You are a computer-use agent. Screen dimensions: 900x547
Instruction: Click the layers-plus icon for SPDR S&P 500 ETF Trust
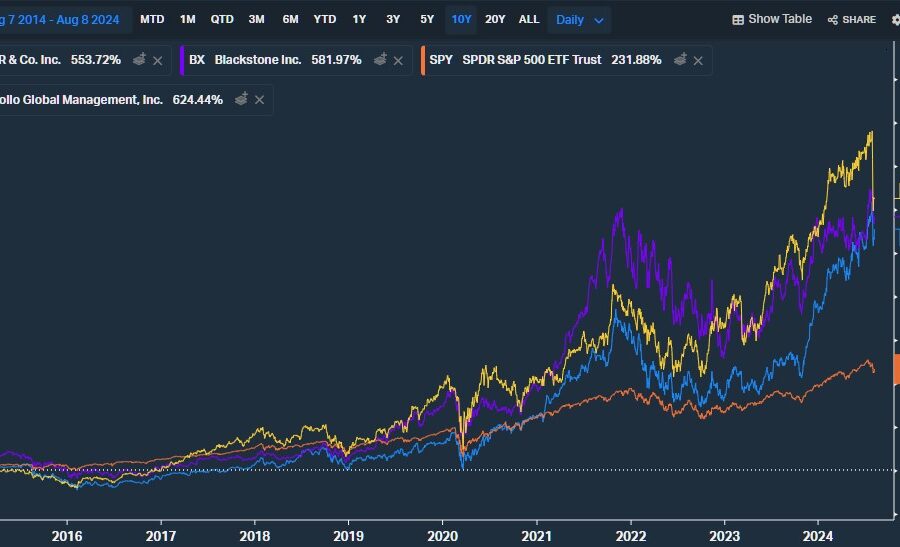tap(680, 59)
